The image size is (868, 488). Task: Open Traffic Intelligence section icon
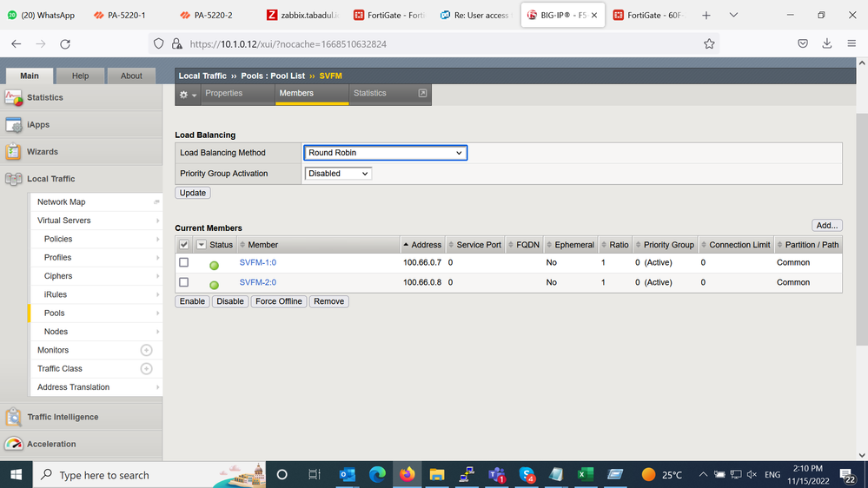pos(13,417)
